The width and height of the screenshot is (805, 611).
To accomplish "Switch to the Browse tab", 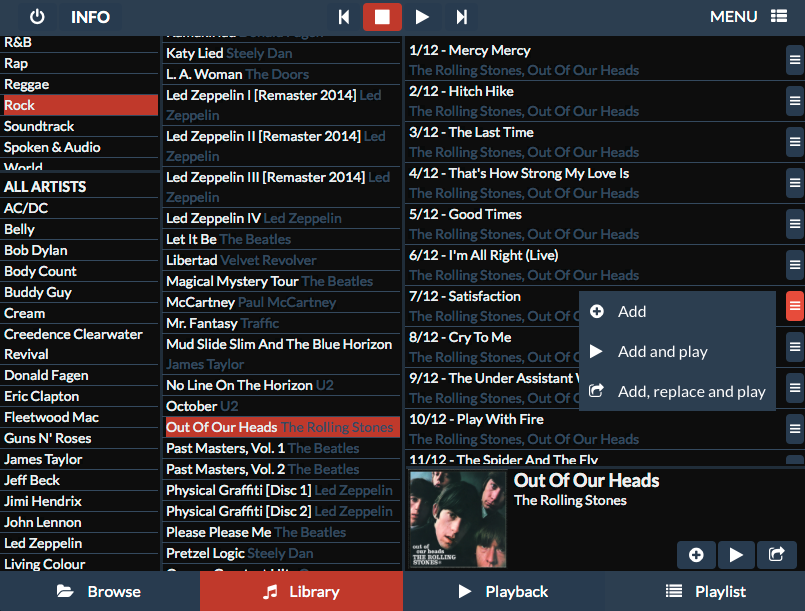I will click(100, 591).
